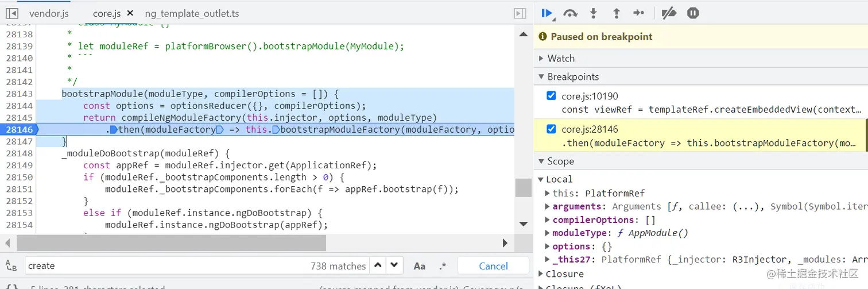Click the vertical scrollbar thumb in code editor

click(523, 187)
